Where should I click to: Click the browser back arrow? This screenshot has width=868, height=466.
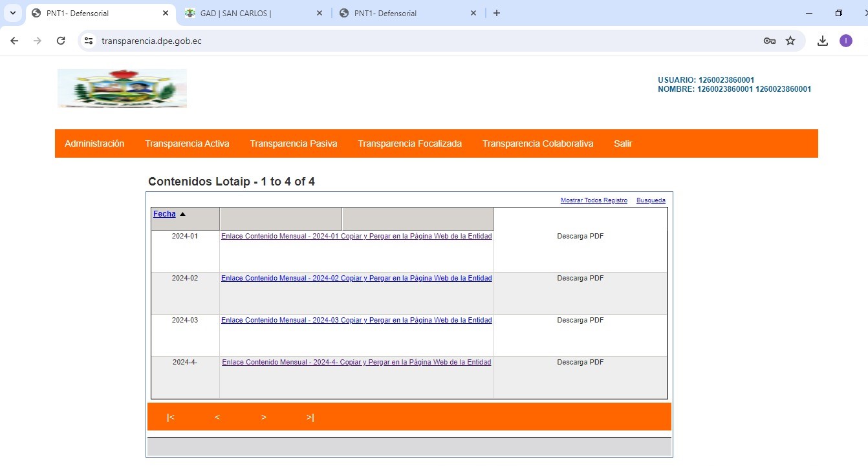[14, 41]
